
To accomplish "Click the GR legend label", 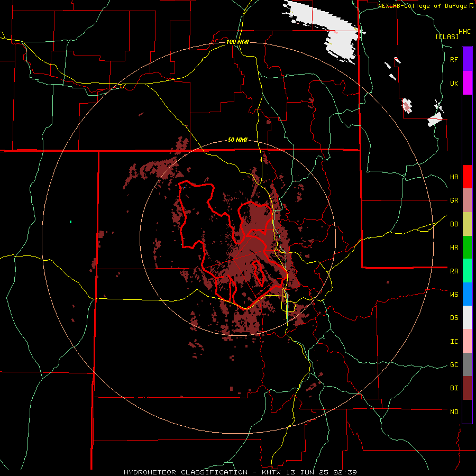I will (x=454, y=200).
